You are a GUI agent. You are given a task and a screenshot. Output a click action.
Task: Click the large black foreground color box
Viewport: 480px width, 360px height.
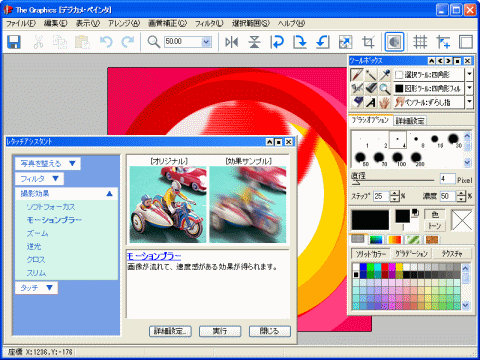pos(370,220)
